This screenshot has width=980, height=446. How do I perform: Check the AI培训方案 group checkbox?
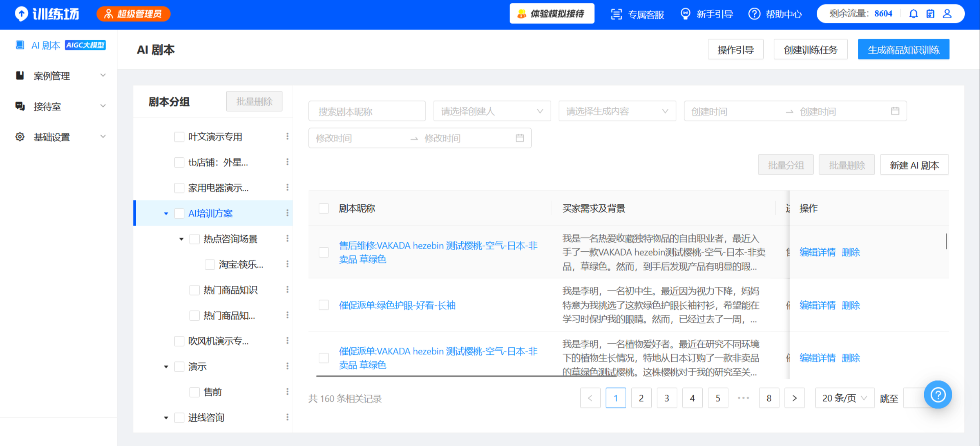click(x=179, y=213)
